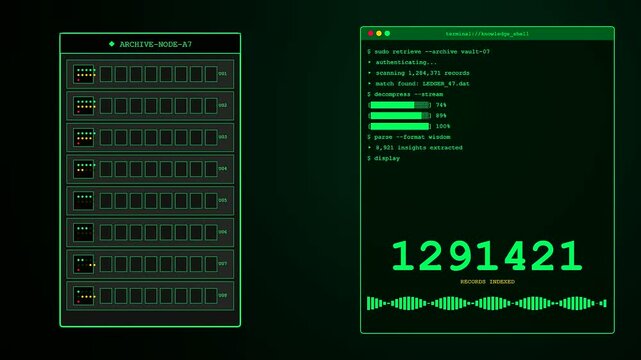Click the LED status panel of unit 001

coord(84,74)
